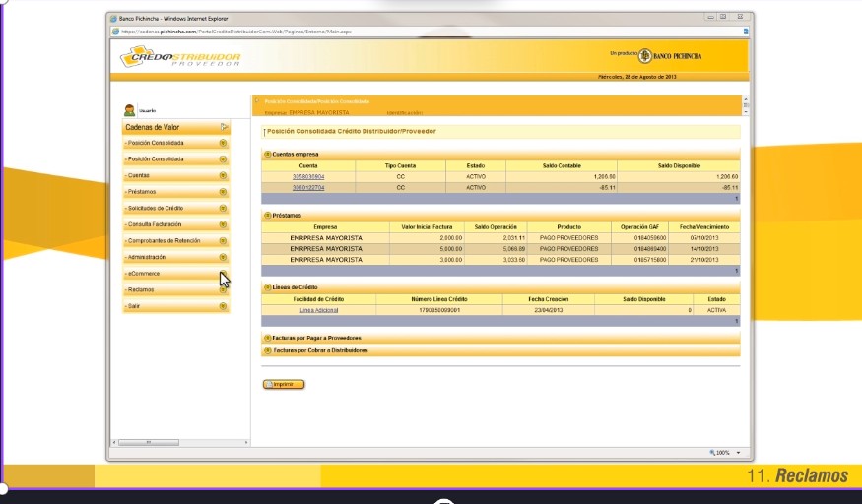862x504 pixels.
Task: Click the Tipo Cuenta column header
Action: (400, 165)
